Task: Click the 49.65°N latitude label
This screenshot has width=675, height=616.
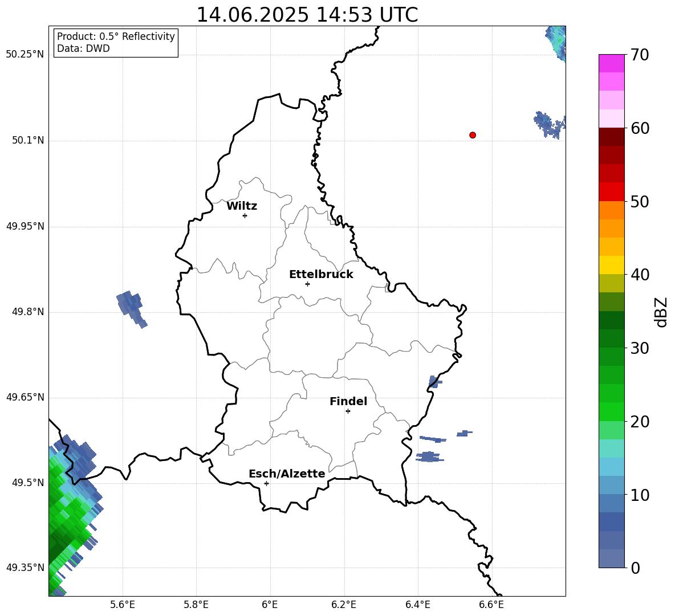Action: 25,397
